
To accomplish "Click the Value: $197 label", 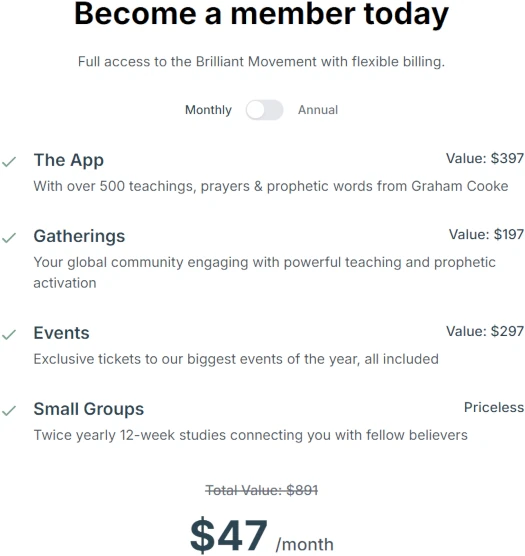I will pyautogui.click(x=486, y=234).
